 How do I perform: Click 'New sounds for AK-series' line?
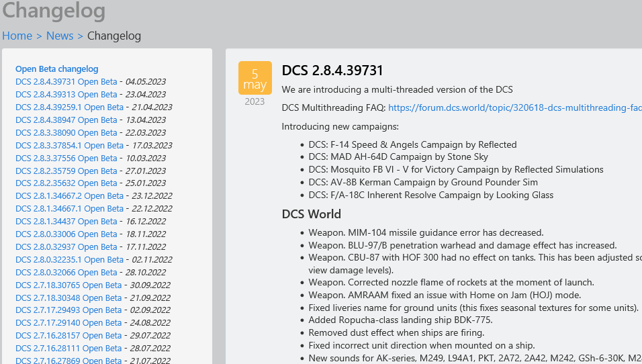(x=475, y=358)
